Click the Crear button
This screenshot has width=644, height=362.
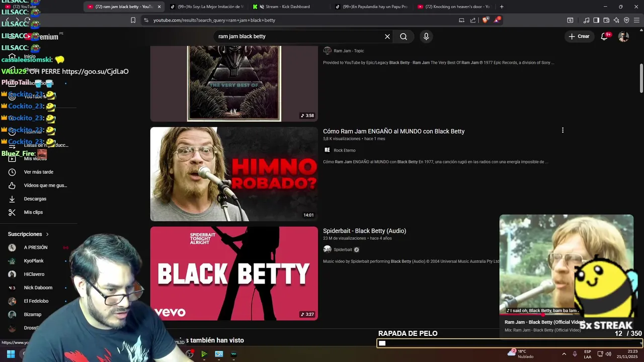[579, 36]
